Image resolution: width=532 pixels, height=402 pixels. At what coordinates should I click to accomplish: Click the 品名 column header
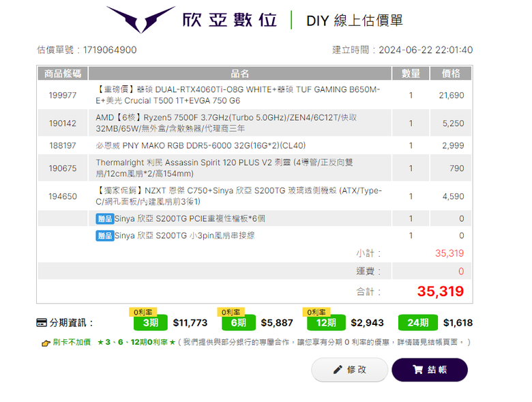[240, 73]
